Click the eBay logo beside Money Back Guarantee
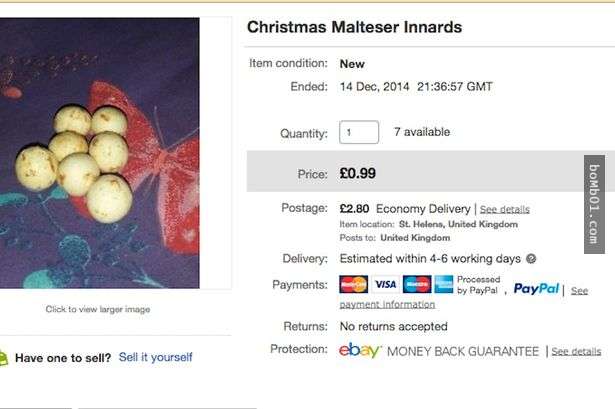The width and height of the screenshot is (615, 409). coord(360,351)
